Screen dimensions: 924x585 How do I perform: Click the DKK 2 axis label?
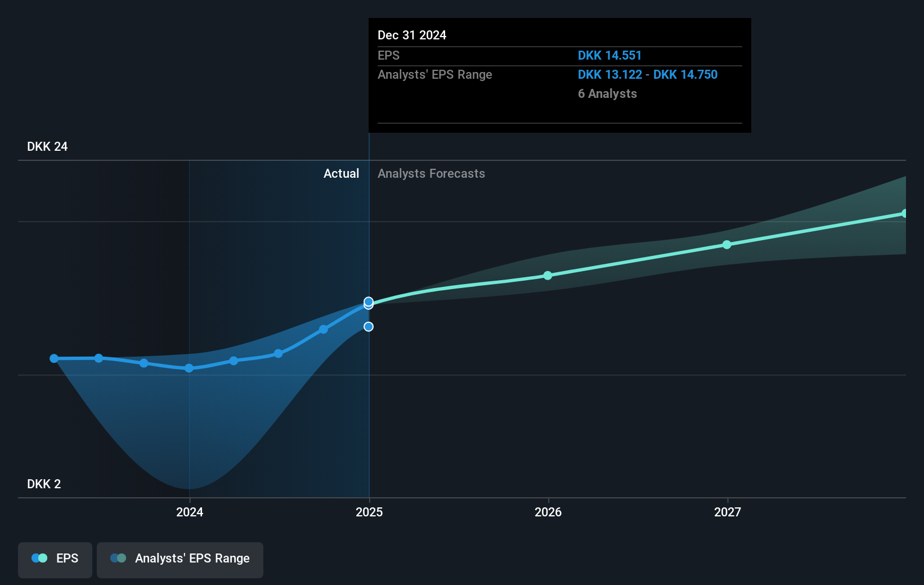tap(44, 484)
